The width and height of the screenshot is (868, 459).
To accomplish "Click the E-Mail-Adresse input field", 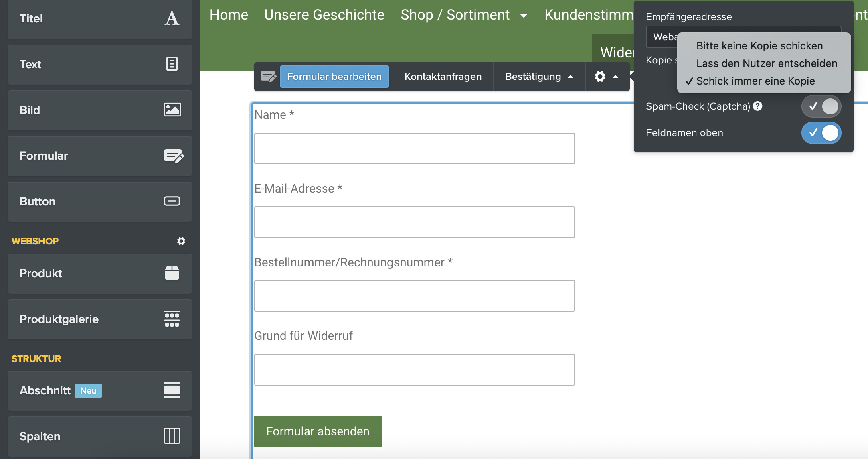I will tap(415, 222).
